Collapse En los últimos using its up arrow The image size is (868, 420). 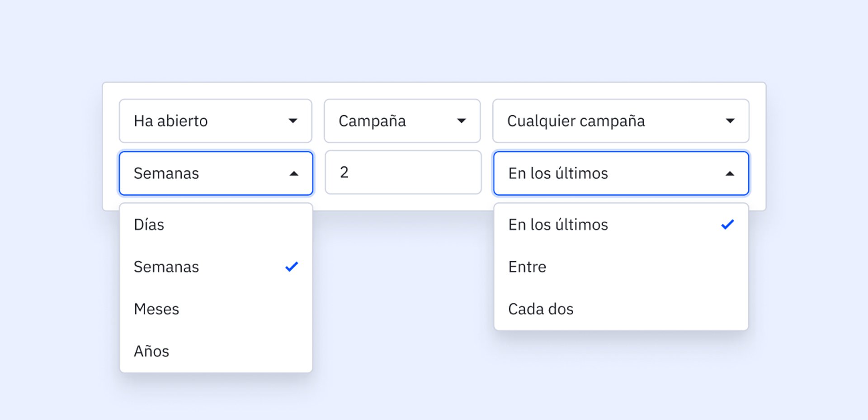[x=730, y=174]
